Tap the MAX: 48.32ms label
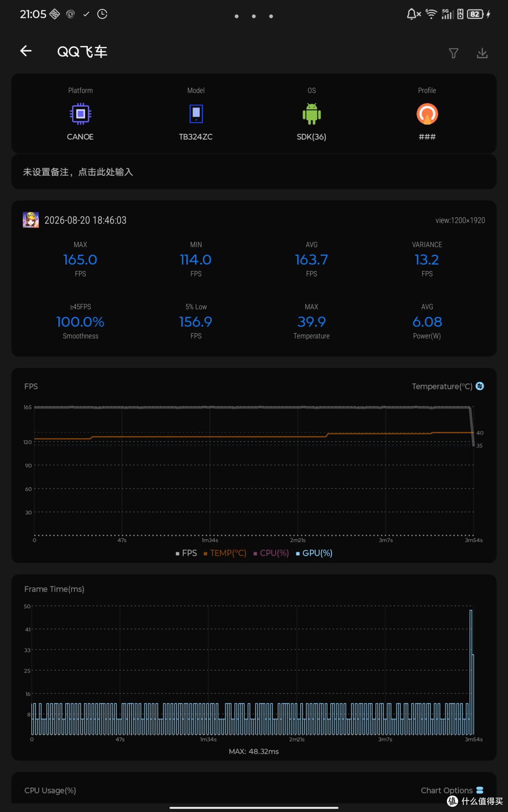Screen dimensions: 508x812 pyautogui.click(x=254, y=751)
